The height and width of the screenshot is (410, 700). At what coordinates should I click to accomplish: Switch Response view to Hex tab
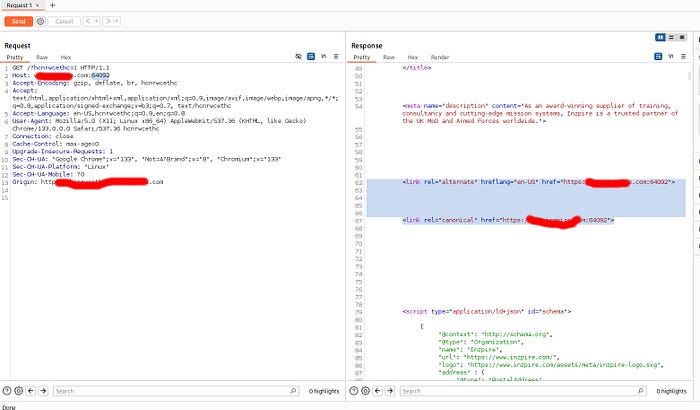pyautogui.click(x=412, y=57)
